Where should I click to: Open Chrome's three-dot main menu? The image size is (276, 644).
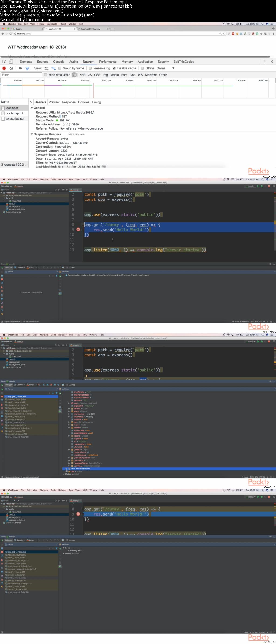273,34
